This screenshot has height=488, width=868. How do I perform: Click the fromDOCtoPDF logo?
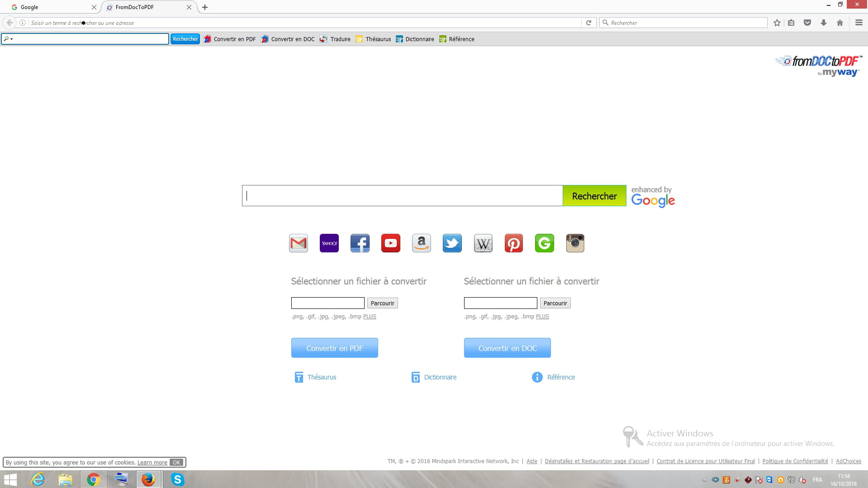coord(818,66)
